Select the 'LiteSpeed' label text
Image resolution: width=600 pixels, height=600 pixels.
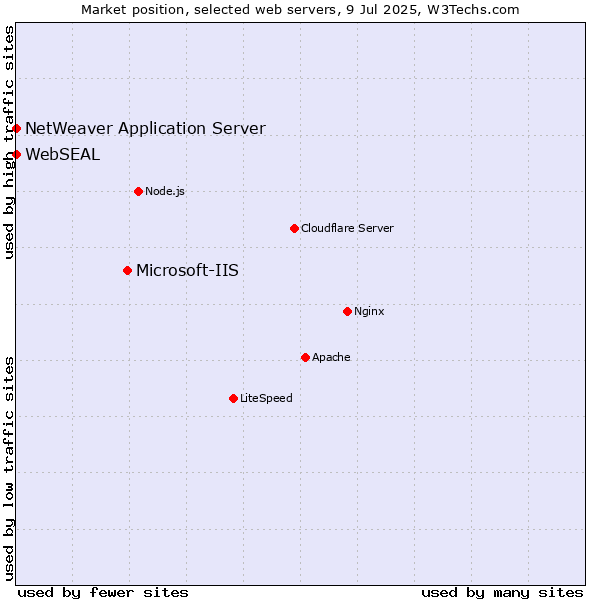tap(266, 398)
